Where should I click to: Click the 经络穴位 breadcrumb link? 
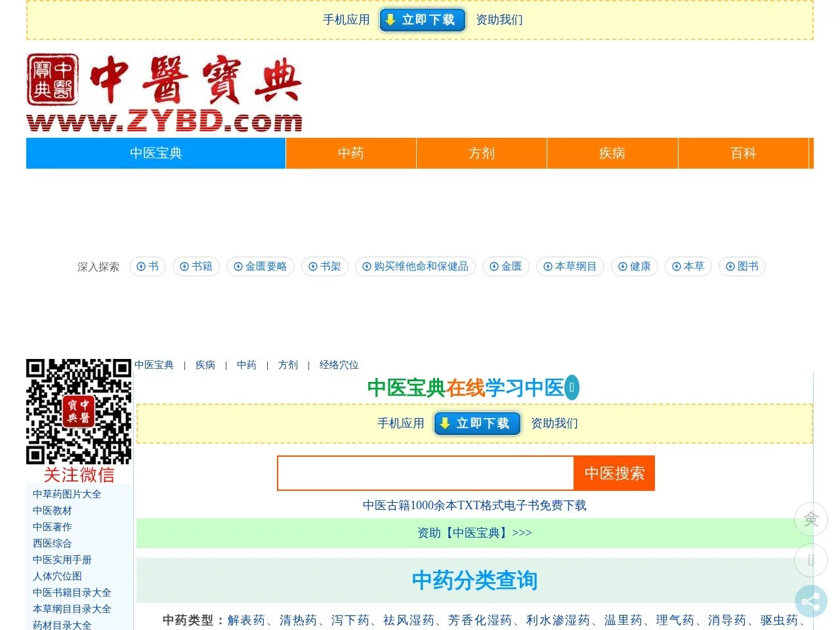click(x=339, y=365)
